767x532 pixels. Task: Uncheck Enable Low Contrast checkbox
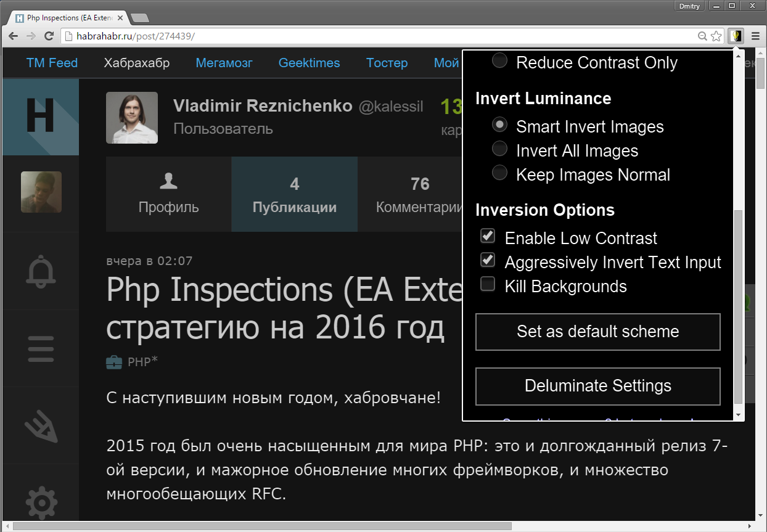pos(488,236)
